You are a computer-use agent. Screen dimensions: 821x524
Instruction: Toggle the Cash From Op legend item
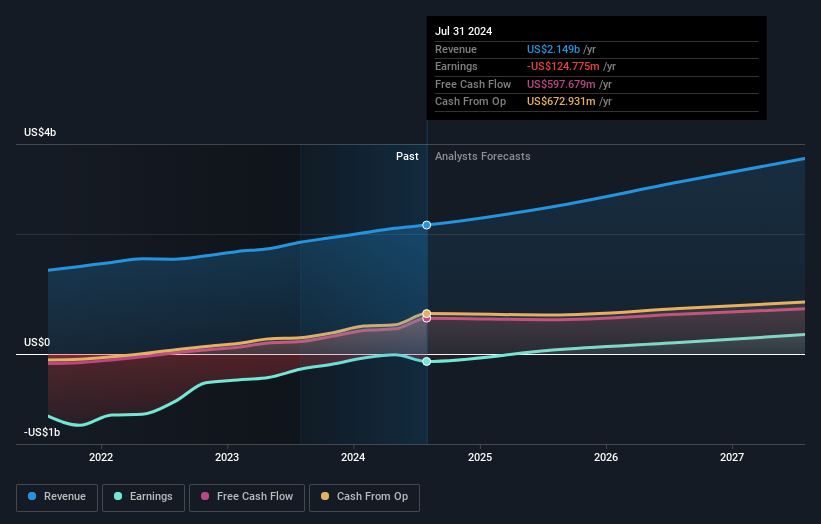pyautogui.click(x=364, y=497)
